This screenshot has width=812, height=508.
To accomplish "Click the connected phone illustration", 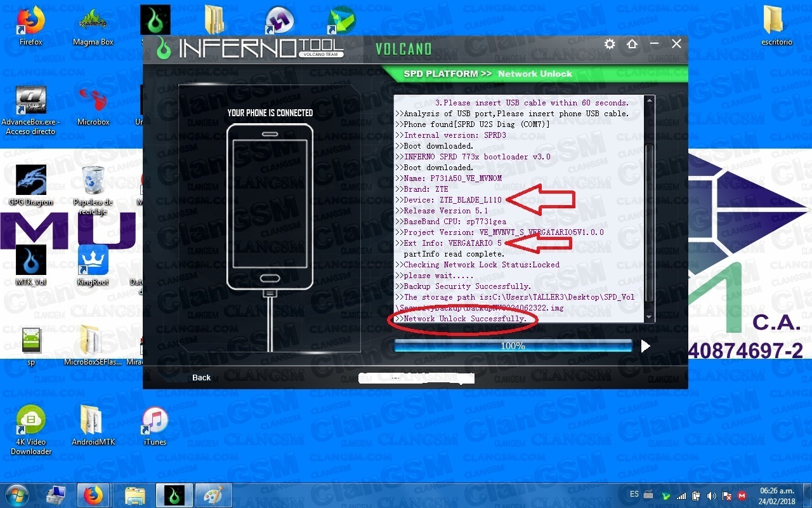I will coord(270,206).
